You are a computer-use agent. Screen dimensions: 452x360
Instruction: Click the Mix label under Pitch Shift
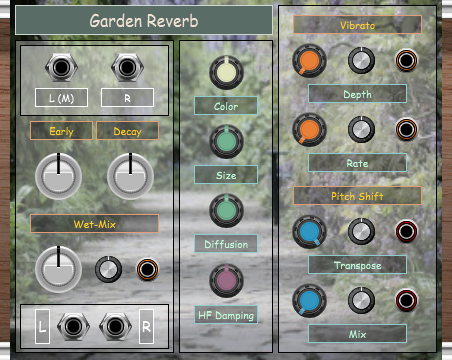tap(357, 333)
